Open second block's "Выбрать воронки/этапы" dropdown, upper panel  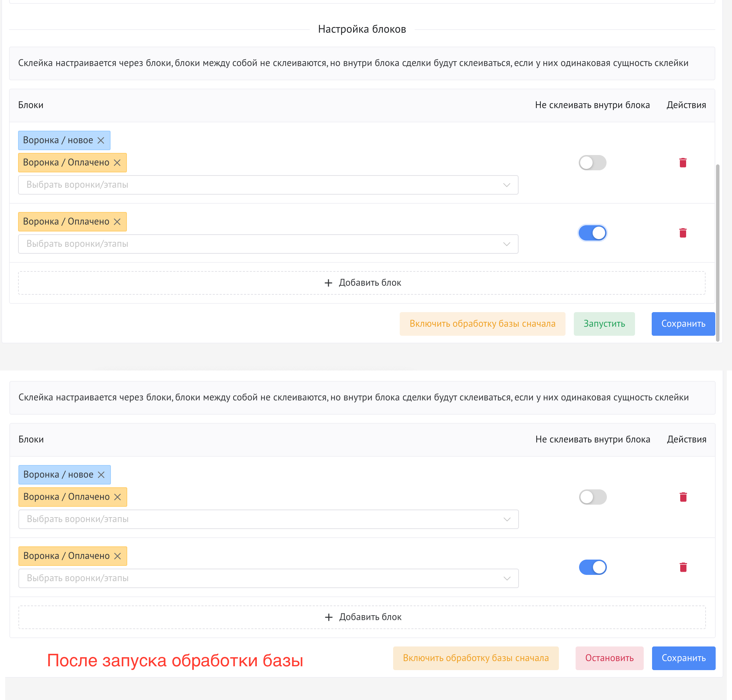coord(268,244)
